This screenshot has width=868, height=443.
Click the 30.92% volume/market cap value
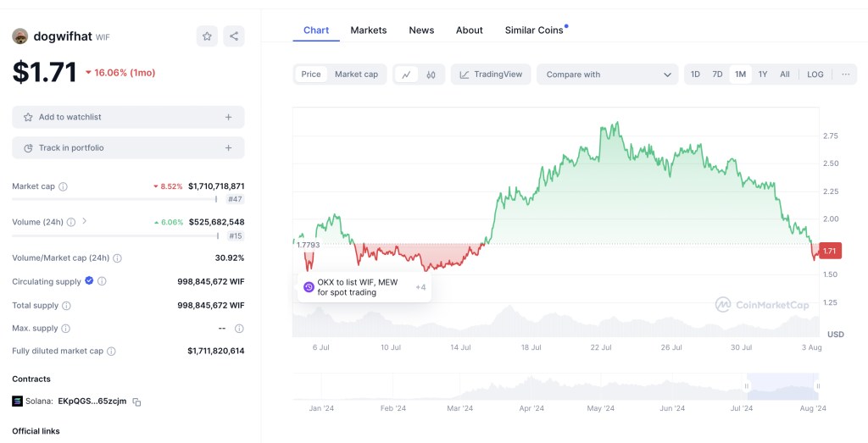[x=230, y=257]
